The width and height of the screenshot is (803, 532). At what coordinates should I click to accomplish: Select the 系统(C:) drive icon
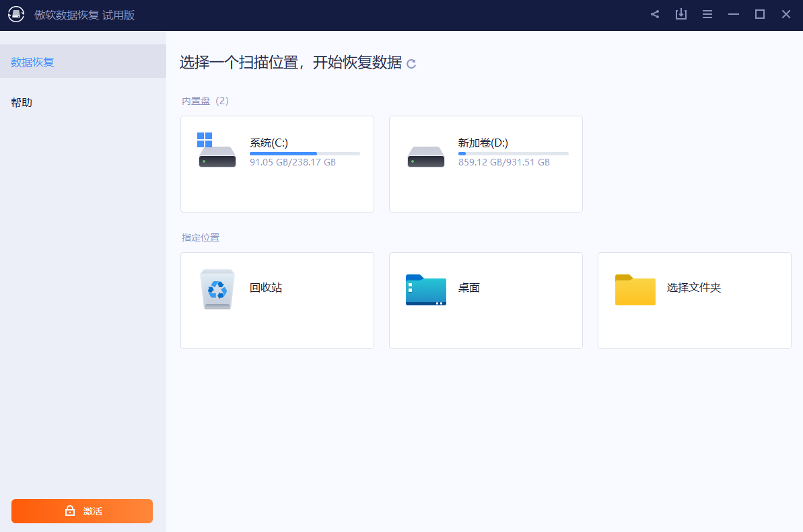[217, 151]
